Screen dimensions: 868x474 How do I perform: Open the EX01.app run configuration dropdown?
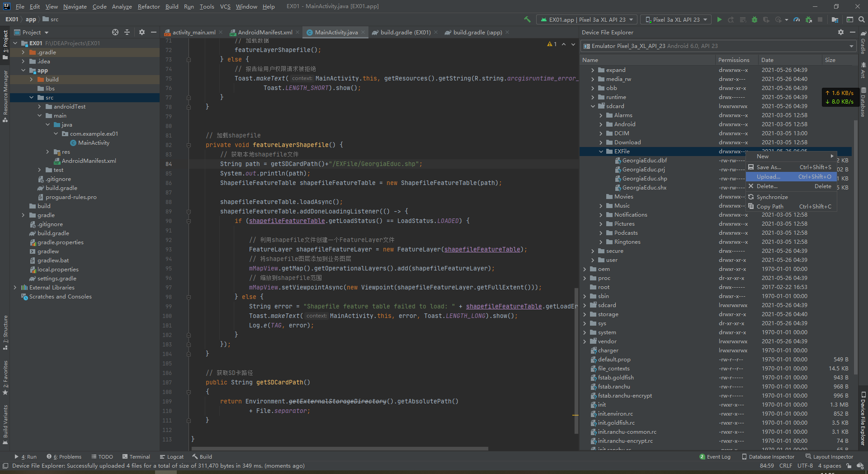click(x=586, y=19)
